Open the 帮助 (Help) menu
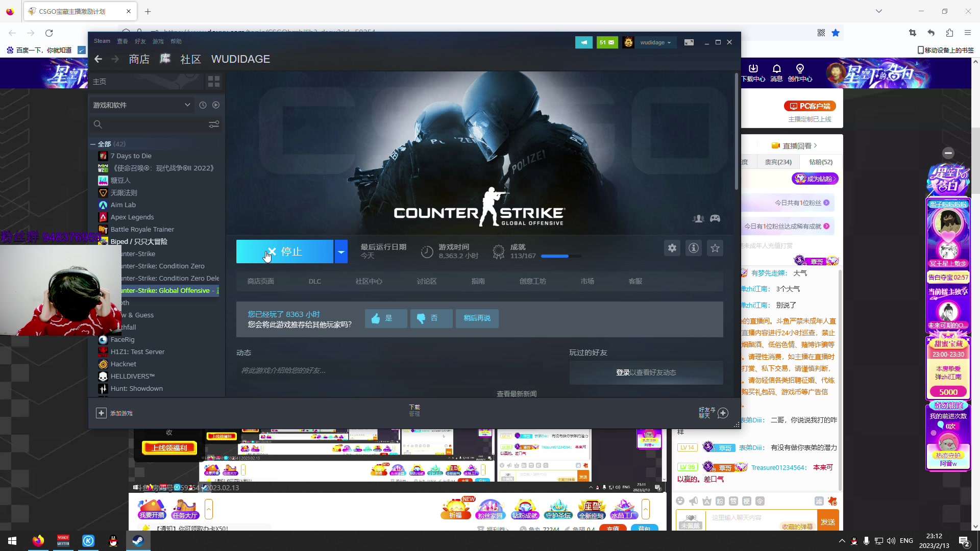 176,41
